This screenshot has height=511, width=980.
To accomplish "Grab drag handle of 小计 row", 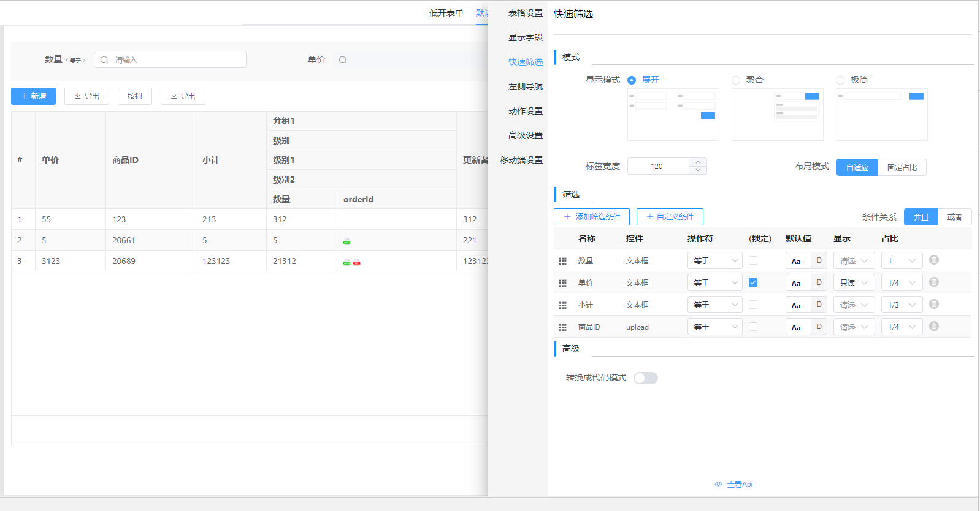I will [562, 305].
